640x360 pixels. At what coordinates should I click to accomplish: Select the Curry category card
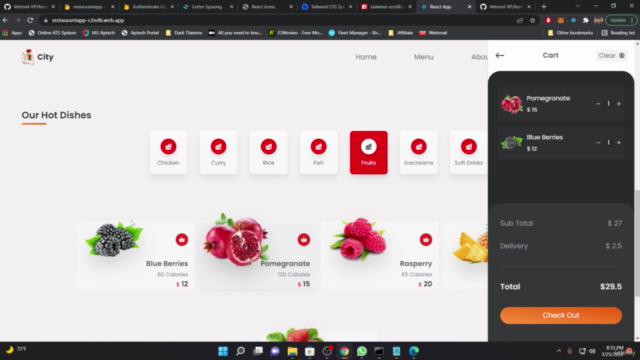tap(218, 153)
